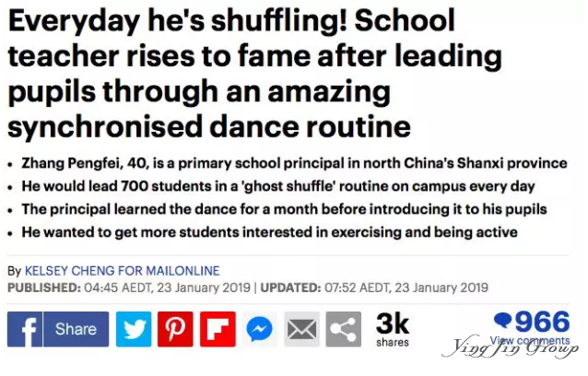588x376 pixels.
Task: Click the 966 comments count
Action: [x=542, y=322]
